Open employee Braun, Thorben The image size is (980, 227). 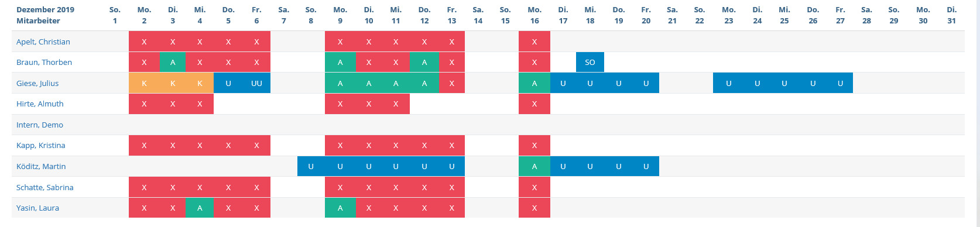pyautogui.click(x=44, y=62)
